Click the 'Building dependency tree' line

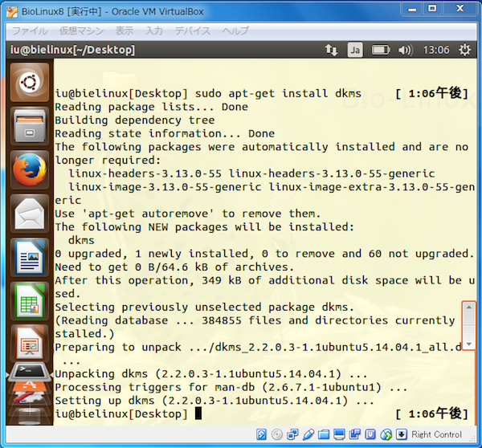pos(135,120)
